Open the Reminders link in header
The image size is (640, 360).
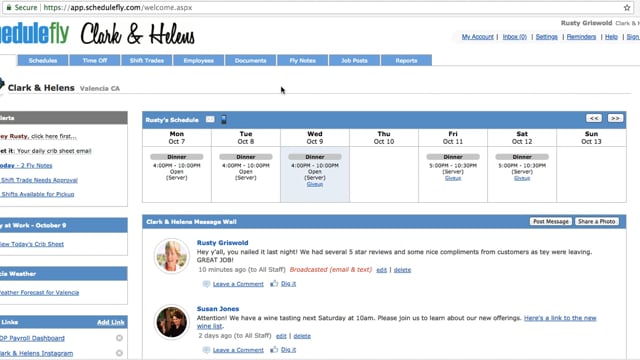point(581,37)
